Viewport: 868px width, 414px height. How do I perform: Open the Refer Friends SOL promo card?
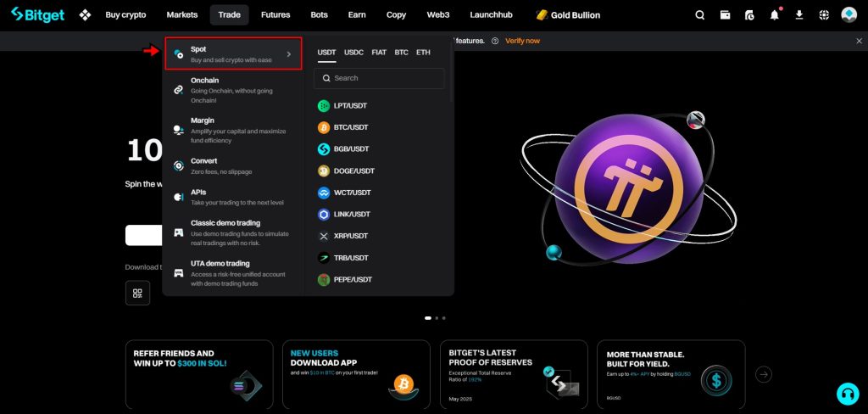[199, 375]
